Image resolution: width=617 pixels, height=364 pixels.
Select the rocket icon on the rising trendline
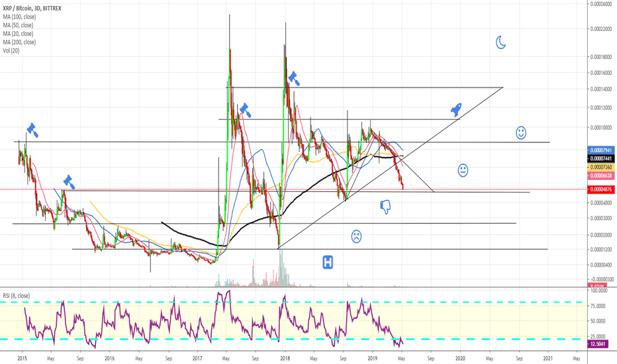coord(456,110)
